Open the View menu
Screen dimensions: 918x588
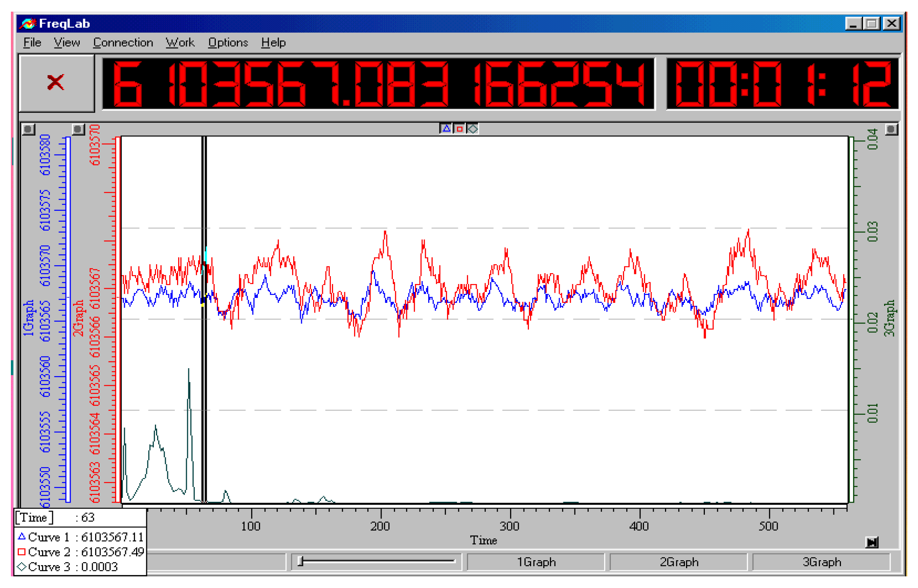point(67,42)
